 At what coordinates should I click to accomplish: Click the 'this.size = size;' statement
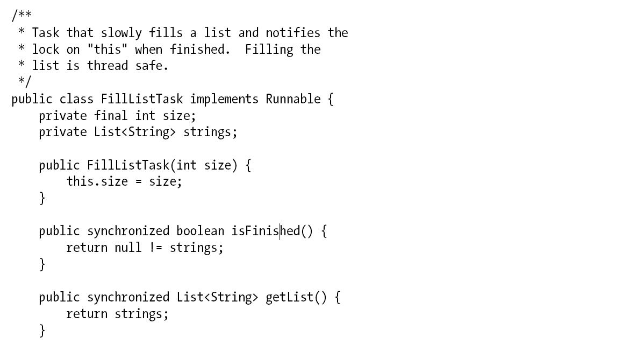click(x=124, y=181)
